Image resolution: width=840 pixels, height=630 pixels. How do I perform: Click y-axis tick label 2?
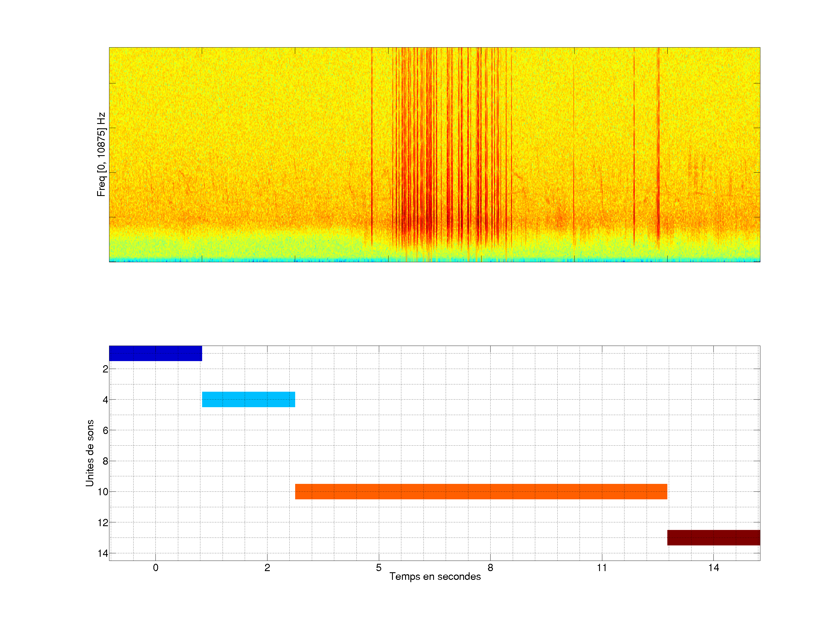tap(105, 369)
